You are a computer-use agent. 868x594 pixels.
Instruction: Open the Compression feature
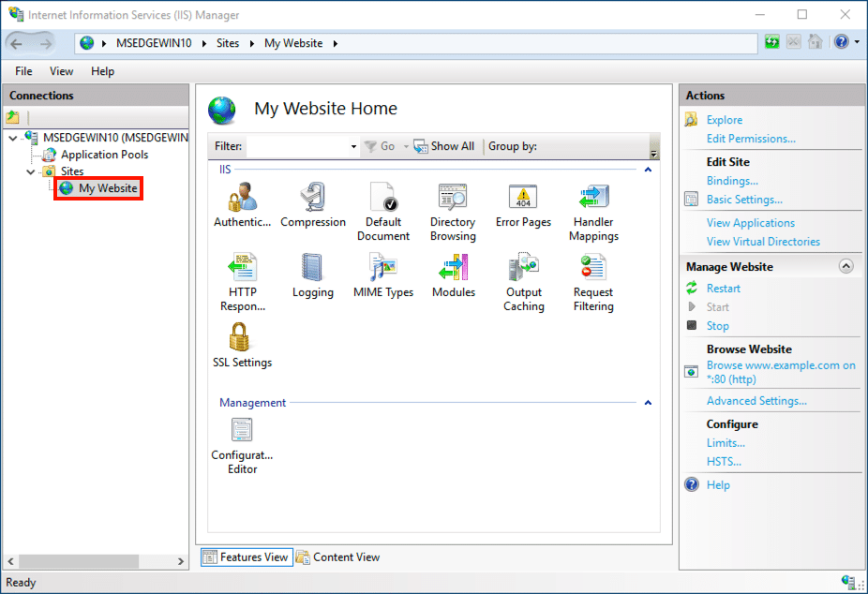coord(313,199)
